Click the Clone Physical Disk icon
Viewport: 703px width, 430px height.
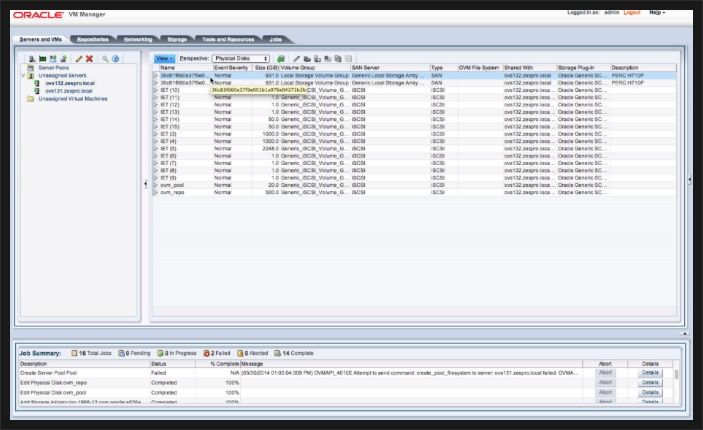(317, 58)
